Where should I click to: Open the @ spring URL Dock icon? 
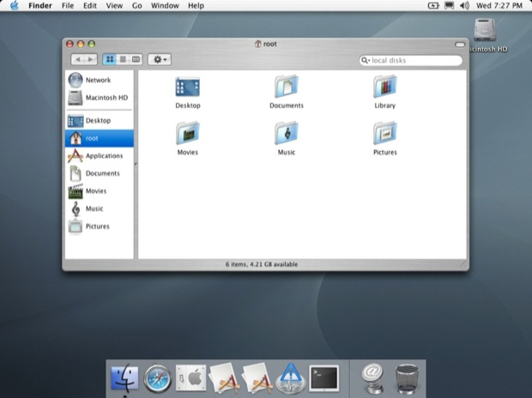coord(372,378)
